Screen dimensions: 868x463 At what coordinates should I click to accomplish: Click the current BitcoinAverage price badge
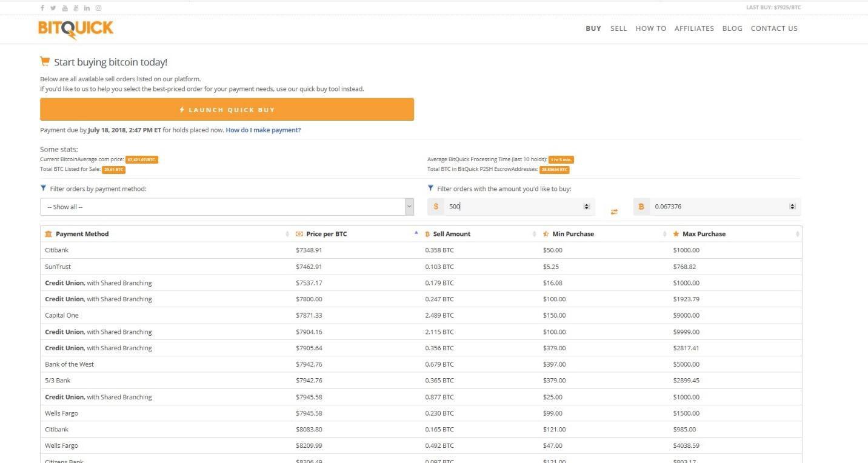[x=142, y=159]
